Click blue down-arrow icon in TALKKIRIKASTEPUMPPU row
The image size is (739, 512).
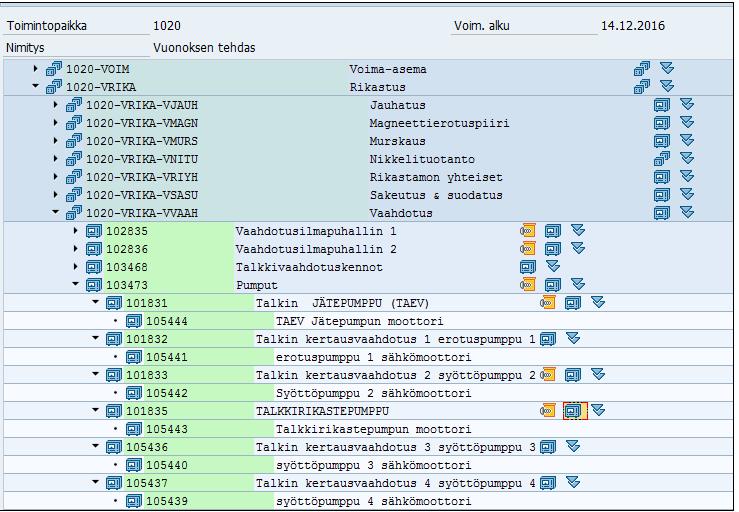click(599, 410)
